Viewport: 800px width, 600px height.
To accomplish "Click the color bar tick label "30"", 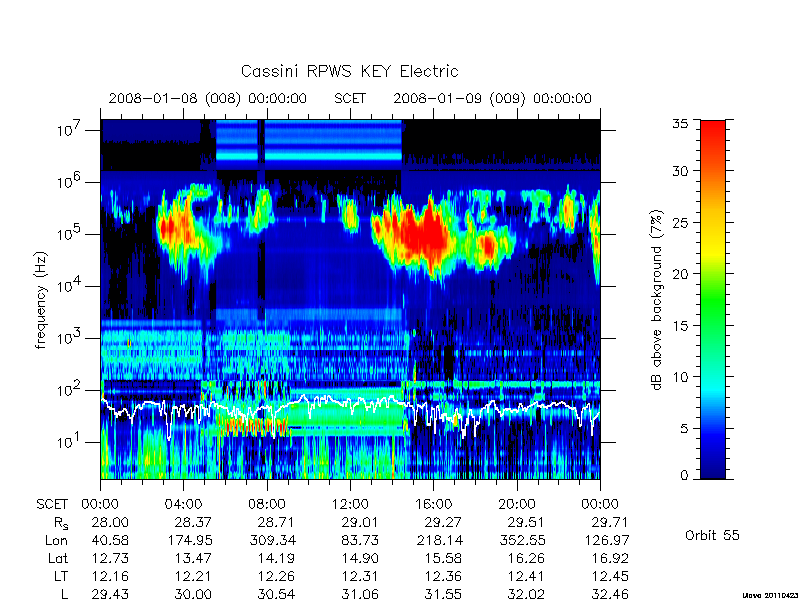I will click(x=680, y=171).
